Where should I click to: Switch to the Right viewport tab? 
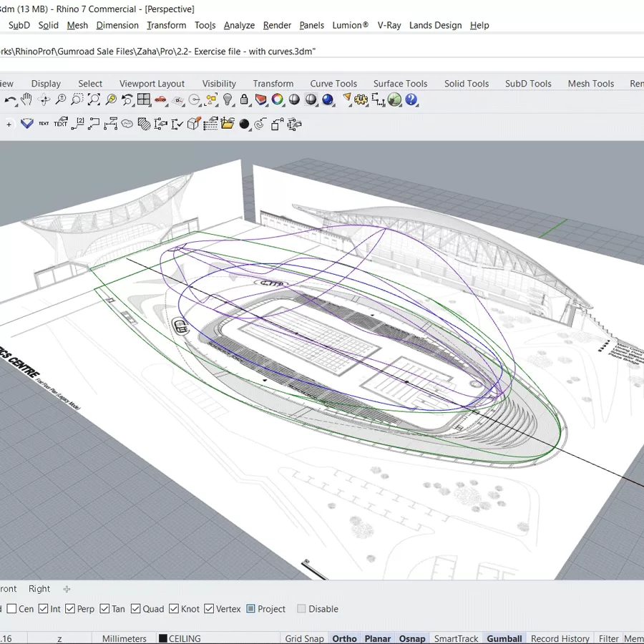(x=39, y=589)
